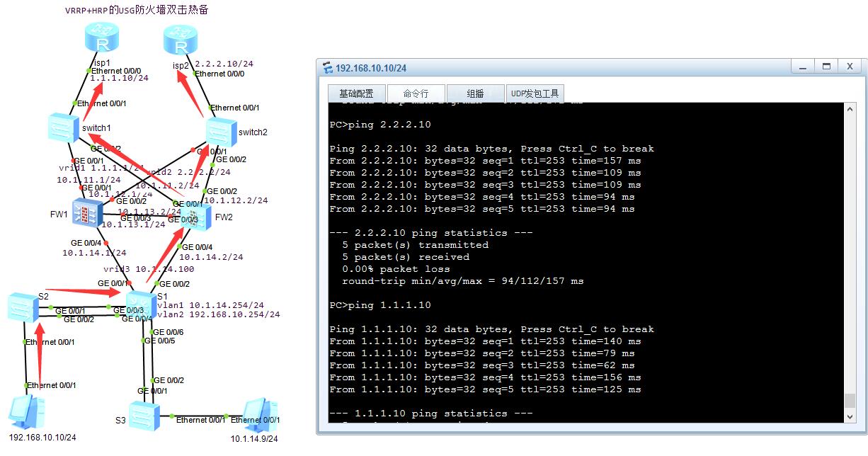The image size is (868, 456).
Task: Click the '5 packet(s) transmitted' line
Action: (x=416, y=245)
